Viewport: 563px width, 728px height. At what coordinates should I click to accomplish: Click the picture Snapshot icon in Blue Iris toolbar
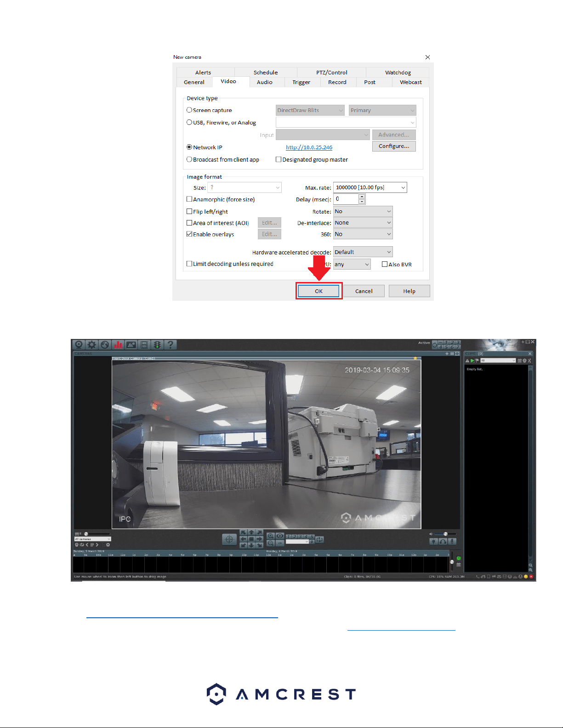(x=131, y=344)
